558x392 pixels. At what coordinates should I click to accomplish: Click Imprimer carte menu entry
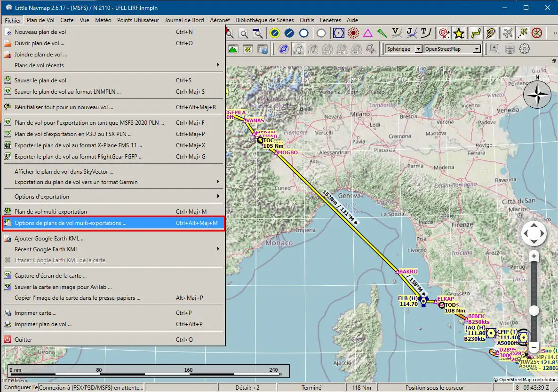point(113,313)
